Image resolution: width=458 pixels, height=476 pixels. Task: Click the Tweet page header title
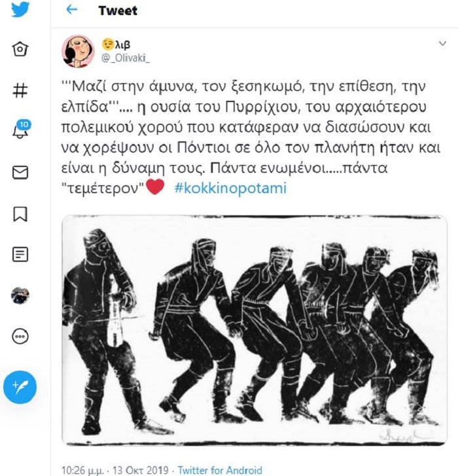(118, 10)
